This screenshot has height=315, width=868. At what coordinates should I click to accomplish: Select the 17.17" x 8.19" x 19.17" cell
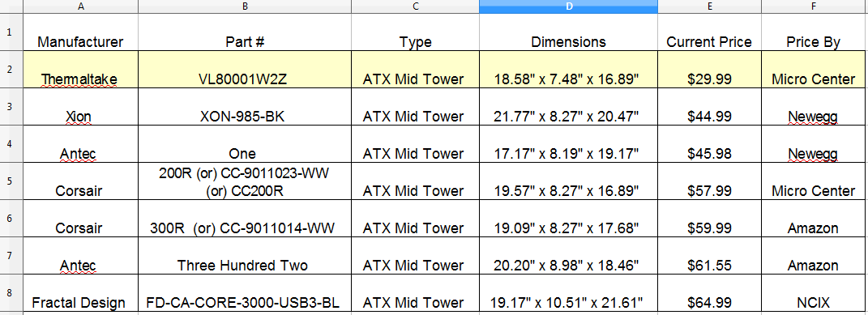(x=568, y=144)
